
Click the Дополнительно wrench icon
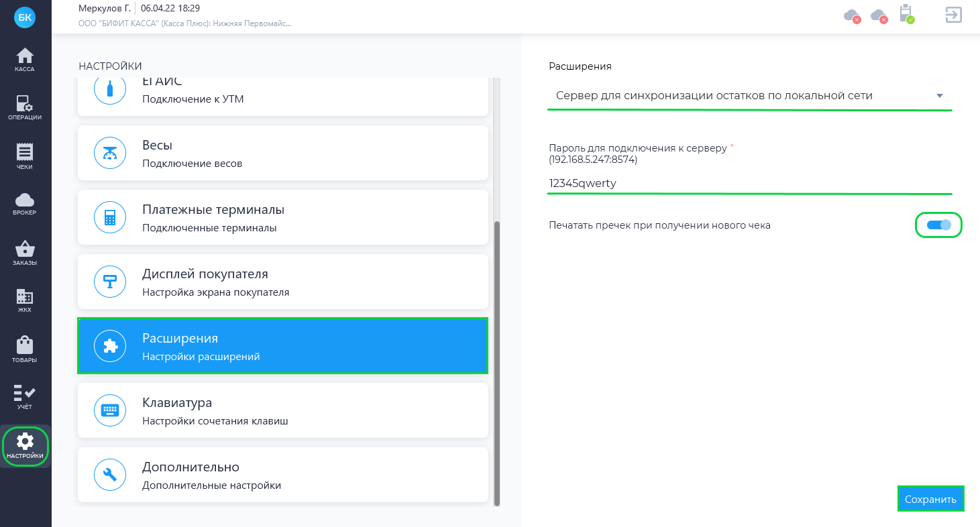[x=110, y=475]
